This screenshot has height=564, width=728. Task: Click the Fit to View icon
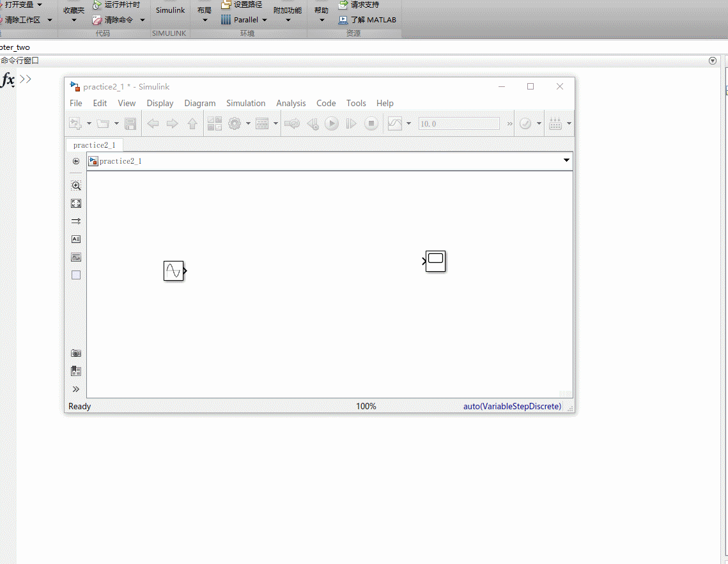pos(76,203)
